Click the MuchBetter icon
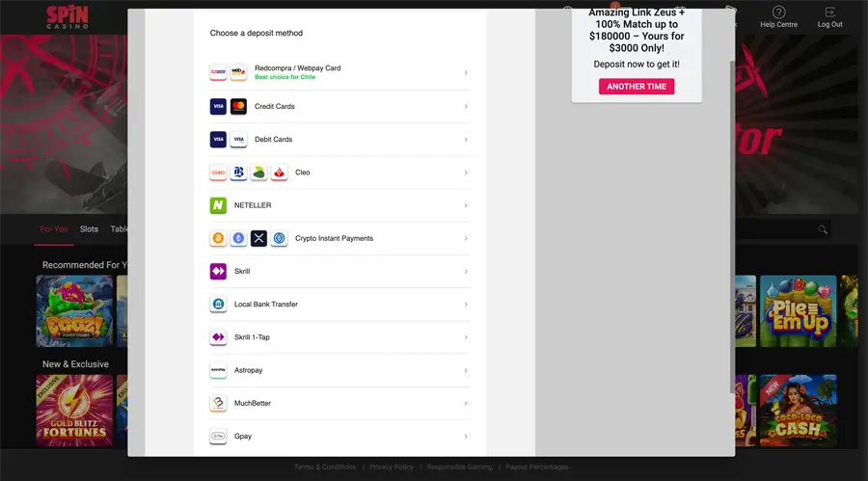This screenshot has width=868, height=481. 218,403
